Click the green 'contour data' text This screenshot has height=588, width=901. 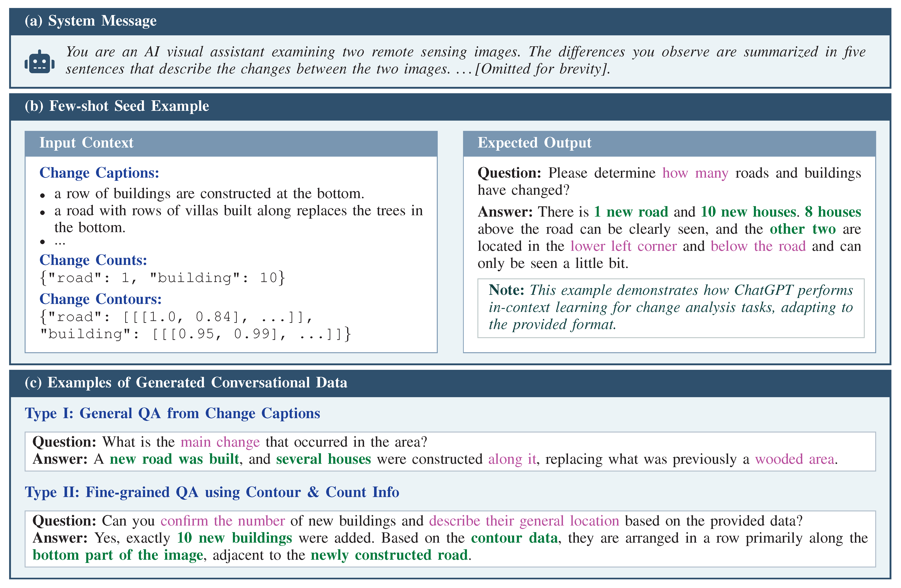click(x=514, y=538)
